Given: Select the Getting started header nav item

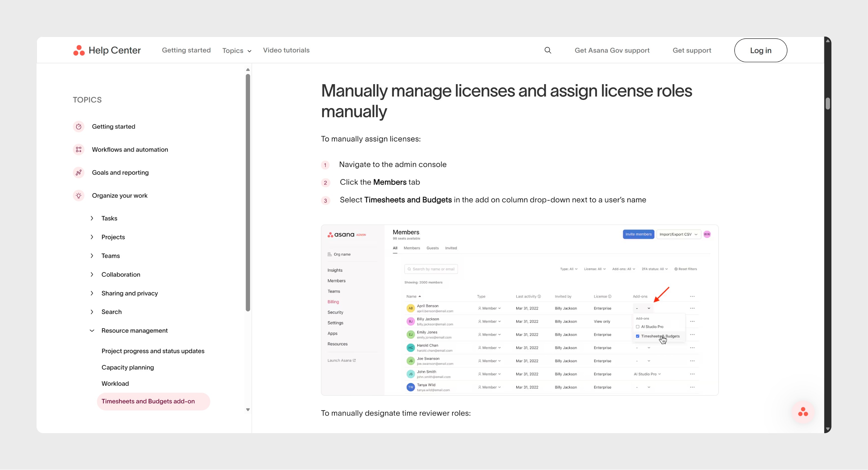Looking at the screenshot, I should 186,50.
